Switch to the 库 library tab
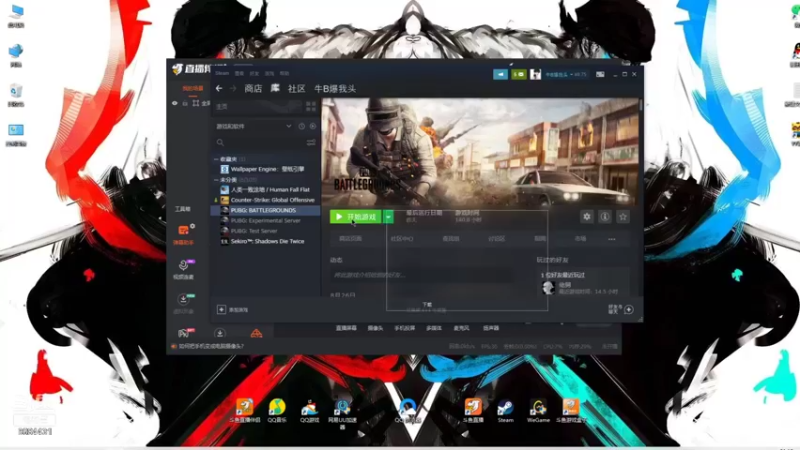 tap(275, 88)
